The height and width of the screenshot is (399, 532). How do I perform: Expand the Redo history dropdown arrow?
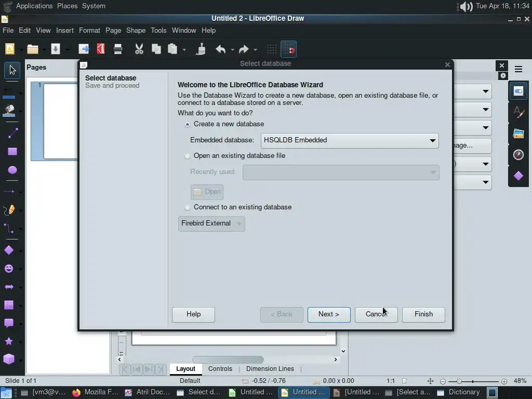(x=256, y=50)
